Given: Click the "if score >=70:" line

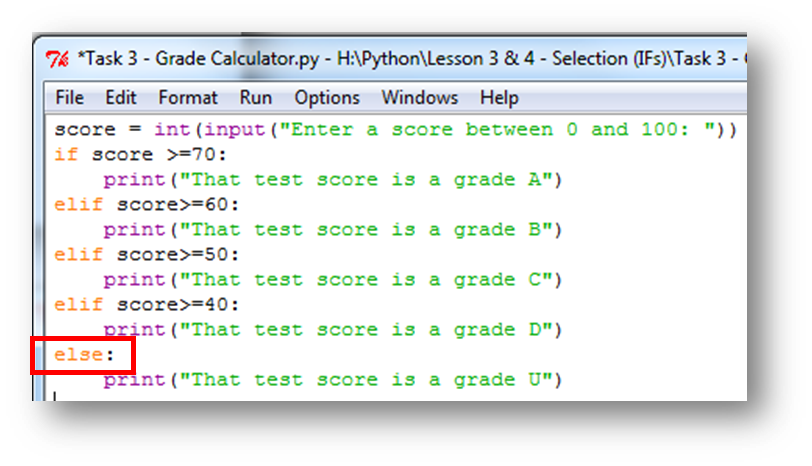Looking at the screenshot, I should pyautogui.click(x=147, y=155).
